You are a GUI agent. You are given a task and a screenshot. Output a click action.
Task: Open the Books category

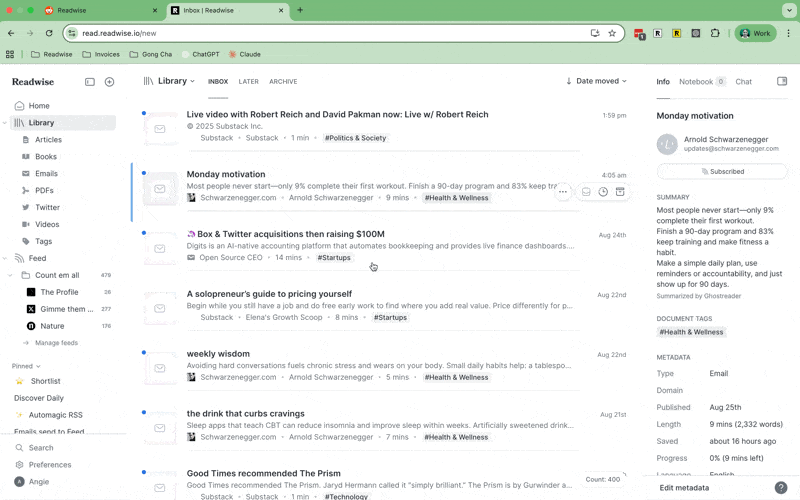[x=45, y=157]
